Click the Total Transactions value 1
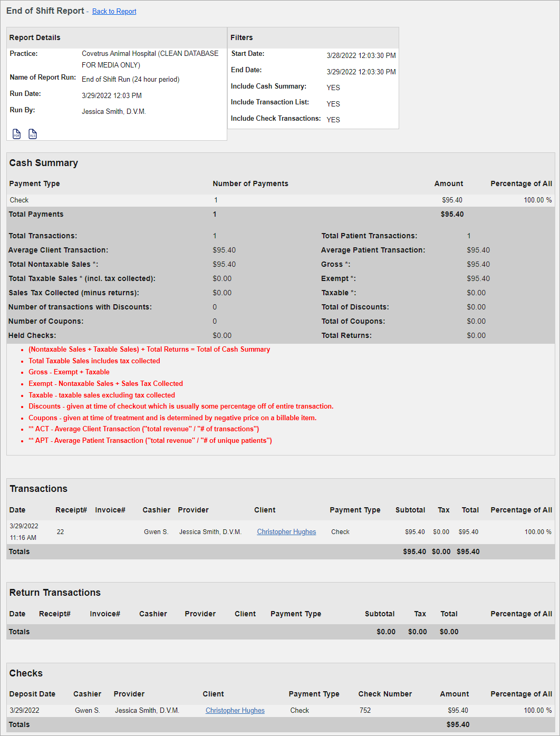This screenshot has height=736, width=560. [215, 236]
